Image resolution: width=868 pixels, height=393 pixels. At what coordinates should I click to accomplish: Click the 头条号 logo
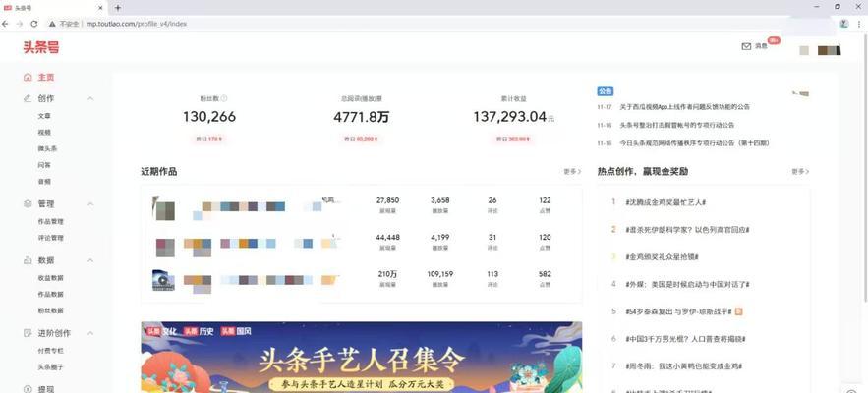40,47
